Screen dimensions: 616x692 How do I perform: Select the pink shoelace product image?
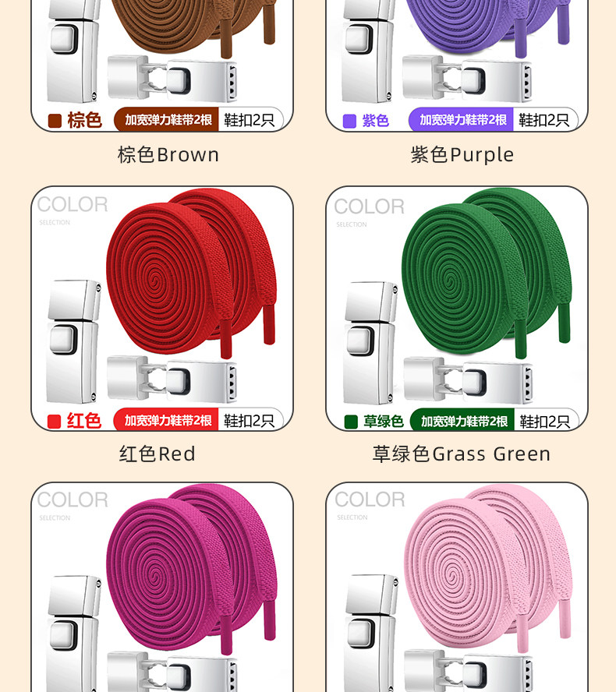click(x=457, y=587)
